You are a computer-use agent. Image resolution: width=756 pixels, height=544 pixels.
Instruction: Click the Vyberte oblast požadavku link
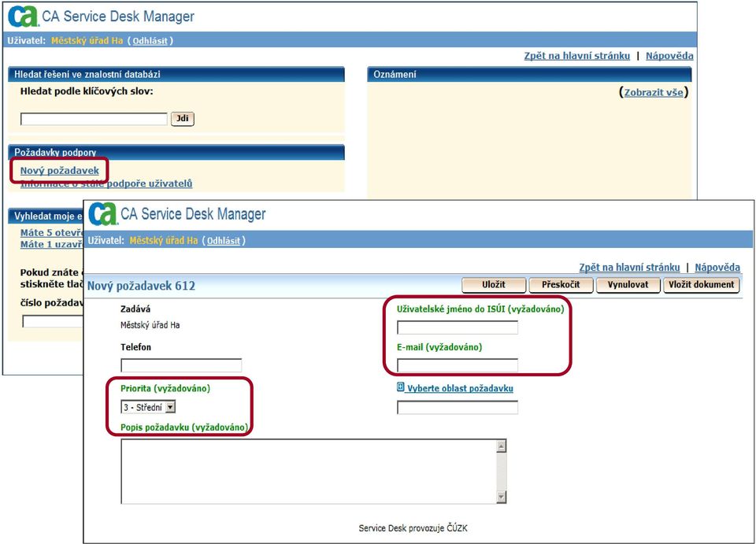(460, 388)
